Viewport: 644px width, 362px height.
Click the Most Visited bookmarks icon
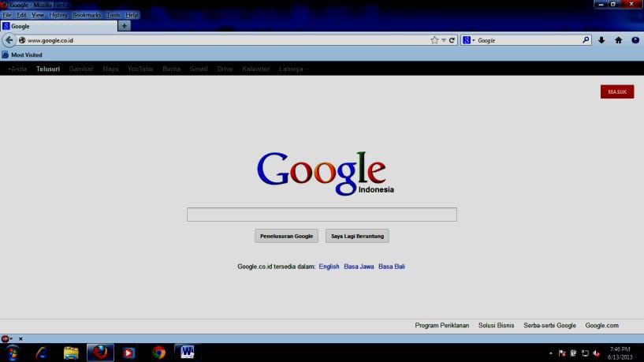5,54
